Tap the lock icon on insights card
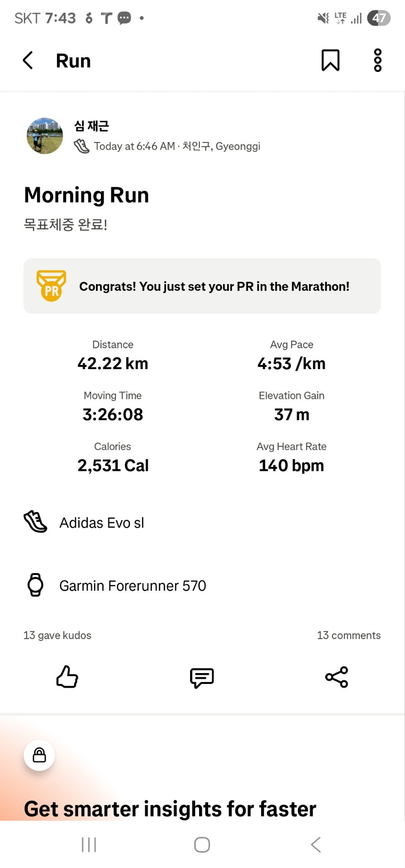Image resolution: width=405 pixels, height=868 pixels. click(x=39, y=755)
